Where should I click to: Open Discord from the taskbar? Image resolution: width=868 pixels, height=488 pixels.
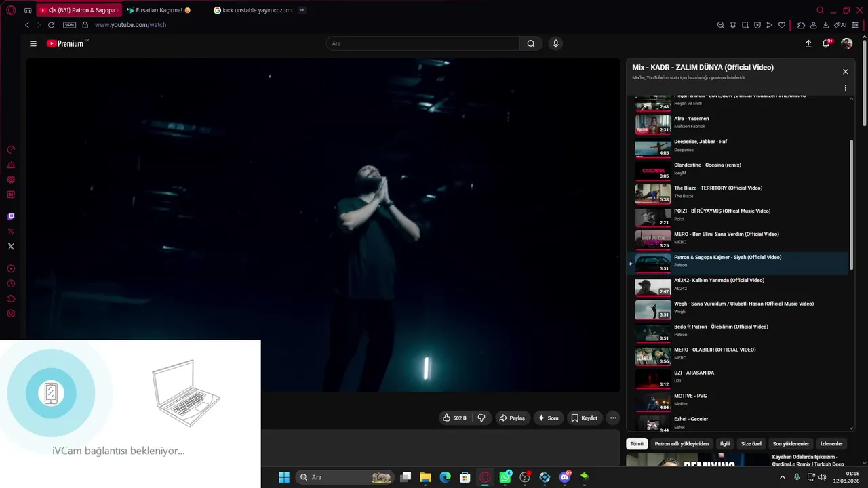coord(565,477)
